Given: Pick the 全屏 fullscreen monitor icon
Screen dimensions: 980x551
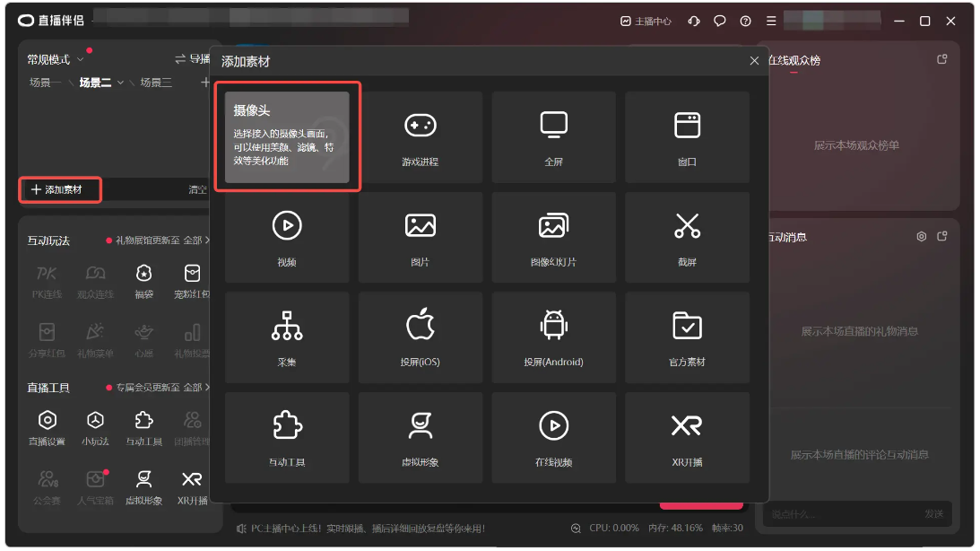Looking at the screenshot, I should pos(553,126).
